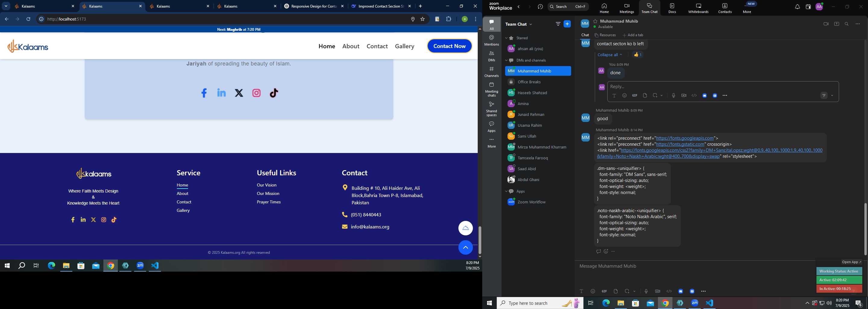This screenshot has width=868, height=309.
Task: Open screenshot options arrow below message box
Action: pyautogui.click(x=634, y=291)
